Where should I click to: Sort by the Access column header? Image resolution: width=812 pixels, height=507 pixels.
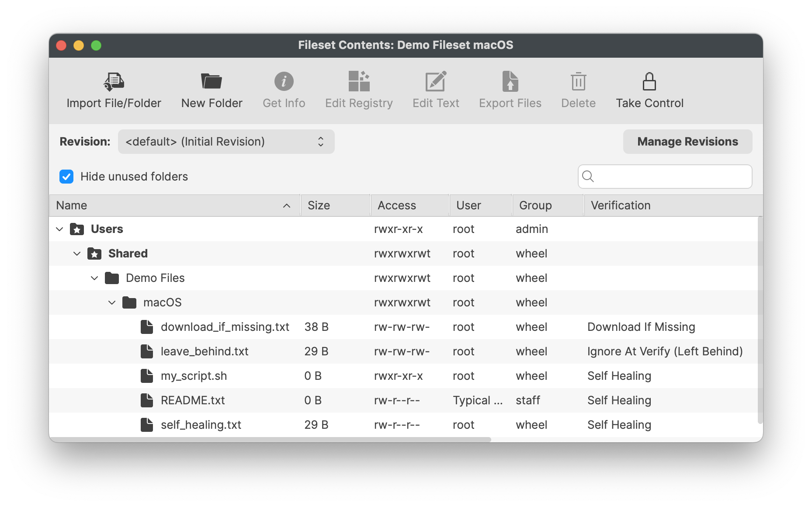[x=410, y=205]
